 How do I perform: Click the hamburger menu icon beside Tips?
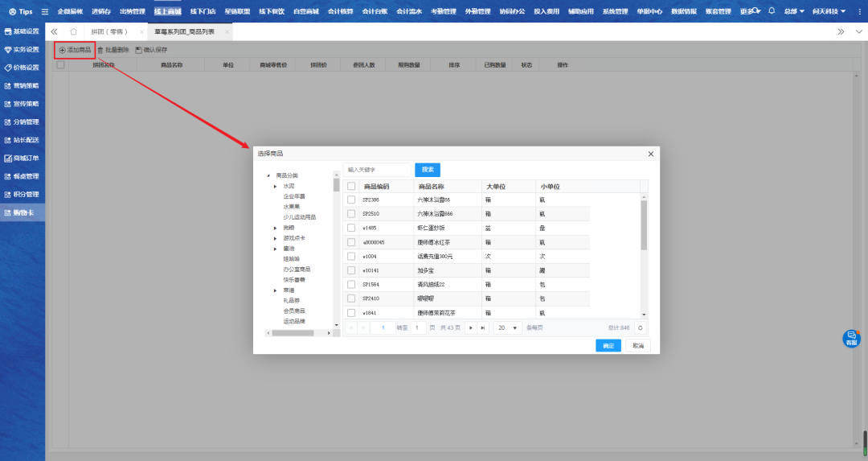(45, 12)
